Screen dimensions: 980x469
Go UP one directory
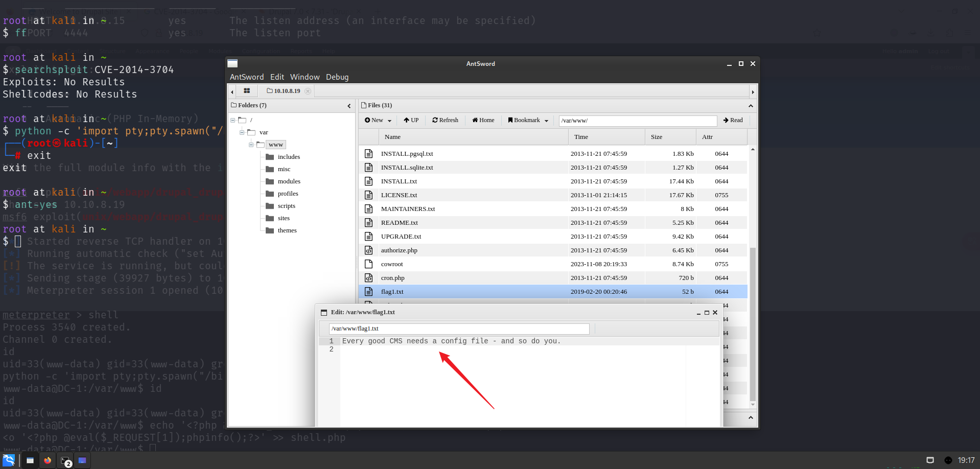tap(411, 121)
